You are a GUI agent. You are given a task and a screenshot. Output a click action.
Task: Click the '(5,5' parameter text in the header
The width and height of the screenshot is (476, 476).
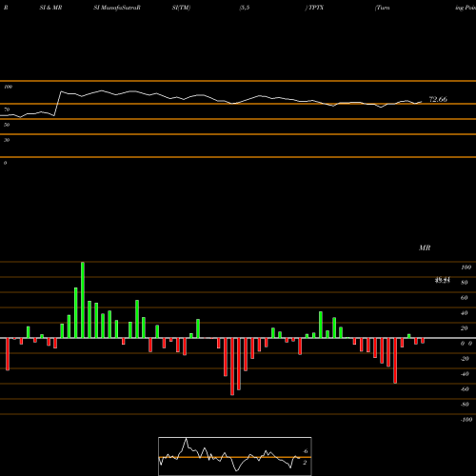pyautogui.click(x=245, y=8)
